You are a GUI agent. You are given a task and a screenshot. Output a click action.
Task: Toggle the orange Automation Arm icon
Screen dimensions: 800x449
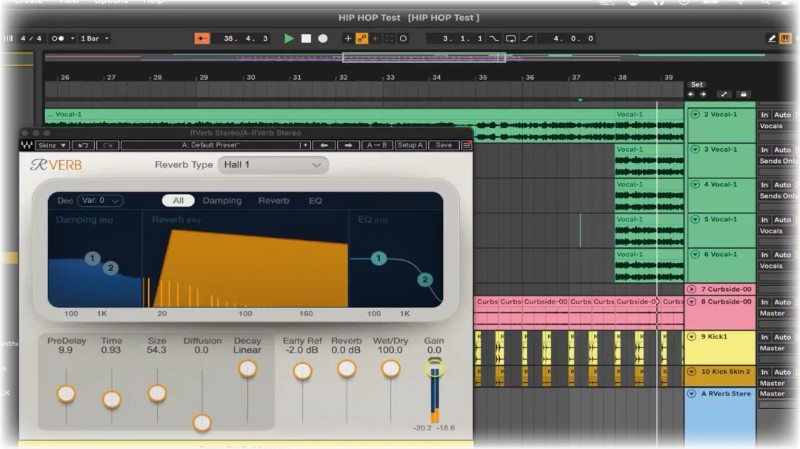click(362, 38)
